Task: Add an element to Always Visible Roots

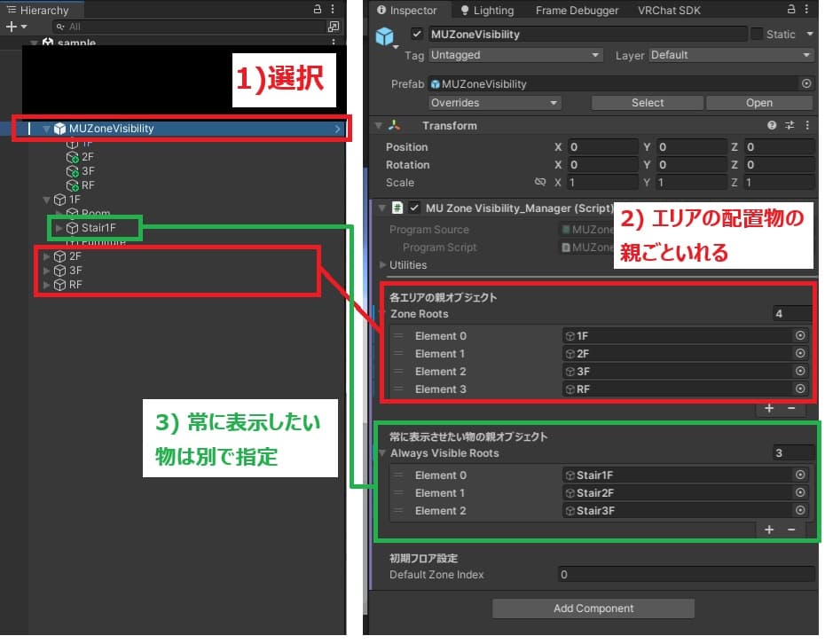Action: tap(769, 530)
